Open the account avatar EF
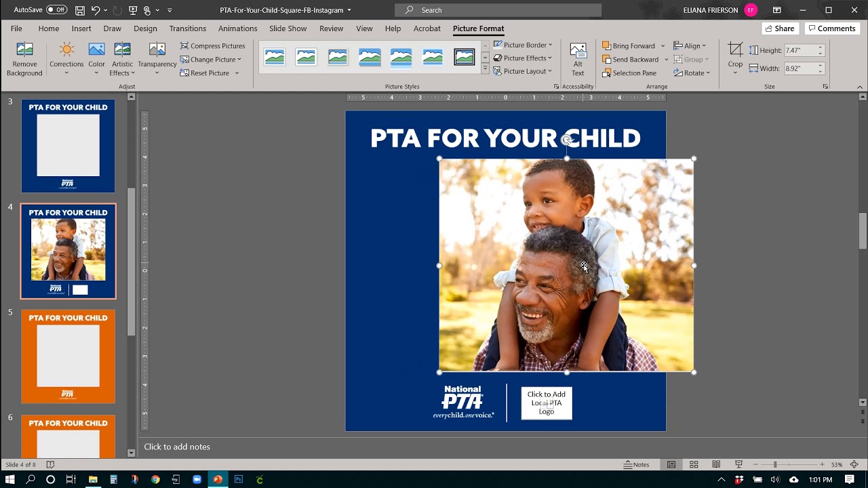868x488 pixels. 751,10
